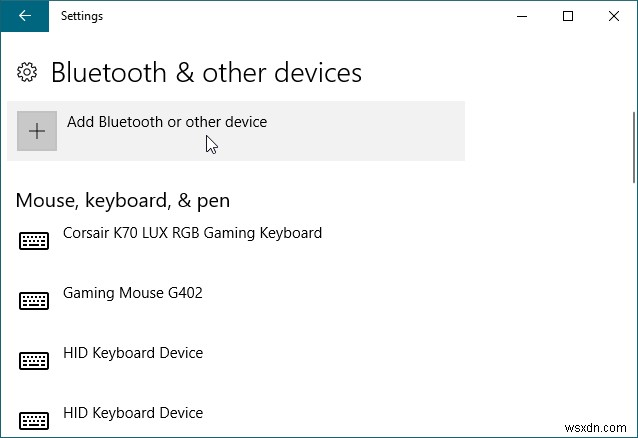Select the first HID Keyboard Device entry
This screenshot has width=638, height=438.
tap(133, 353)
